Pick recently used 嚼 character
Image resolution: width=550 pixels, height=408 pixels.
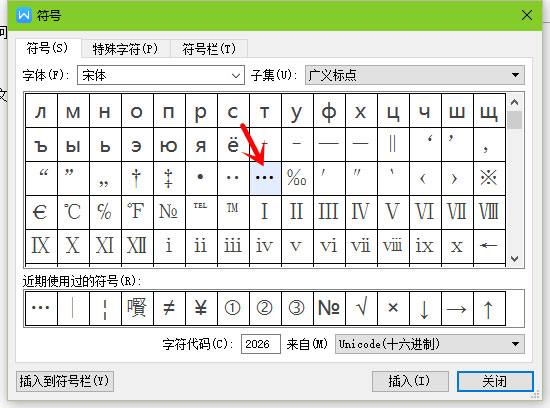click(137, 308)
